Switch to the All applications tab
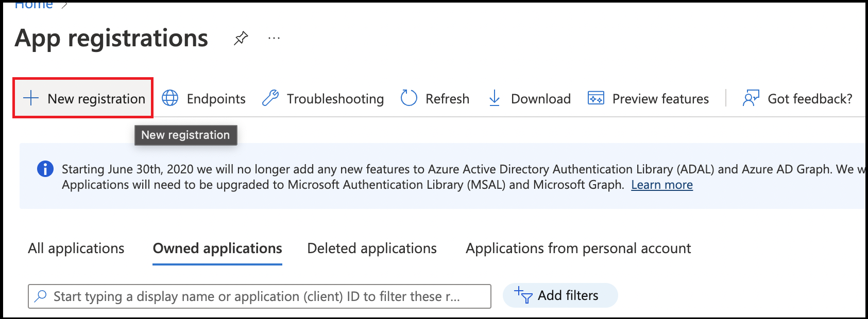 pos(76,249)
